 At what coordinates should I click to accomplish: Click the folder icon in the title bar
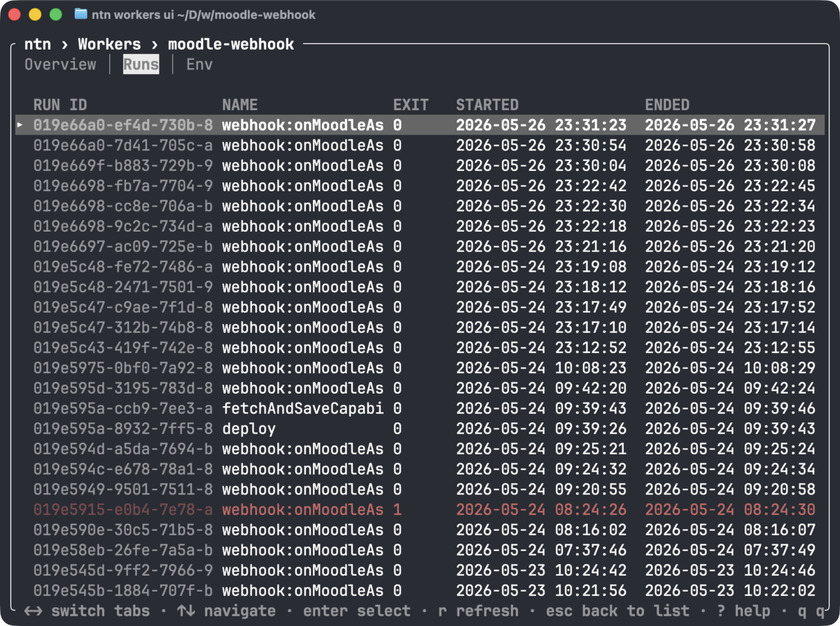(80, 14)
